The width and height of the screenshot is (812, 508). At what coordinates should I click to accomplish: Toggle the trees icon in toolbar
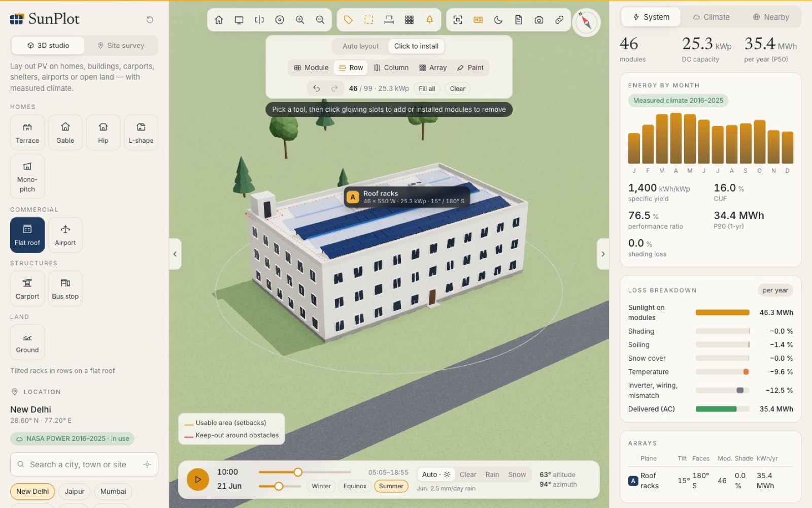(x=429, y=20)
